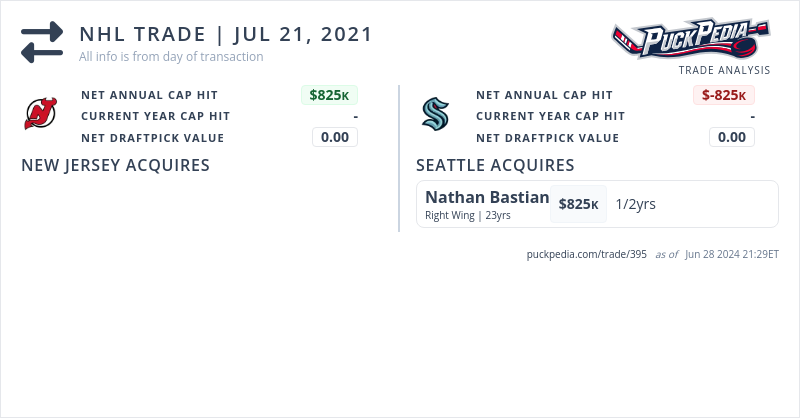Click the Right Wing | 23yrs subtitle
Image resolution: width=800 pixels, height=418 pixels.
pos(468,215)
